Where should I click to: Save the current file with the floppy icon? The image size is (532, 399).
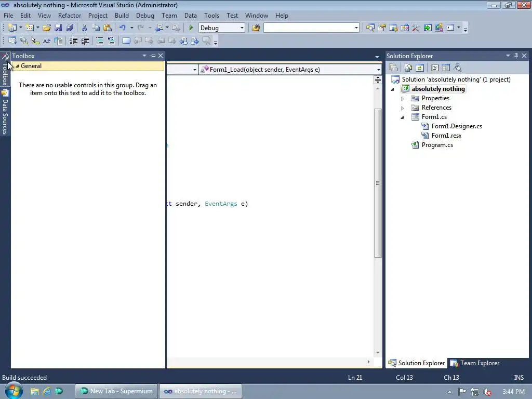coord(58,28)
